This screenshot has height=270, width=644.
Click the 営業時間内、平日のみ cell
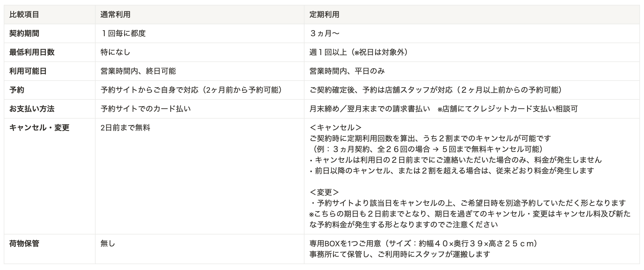[x=347, y=71]
